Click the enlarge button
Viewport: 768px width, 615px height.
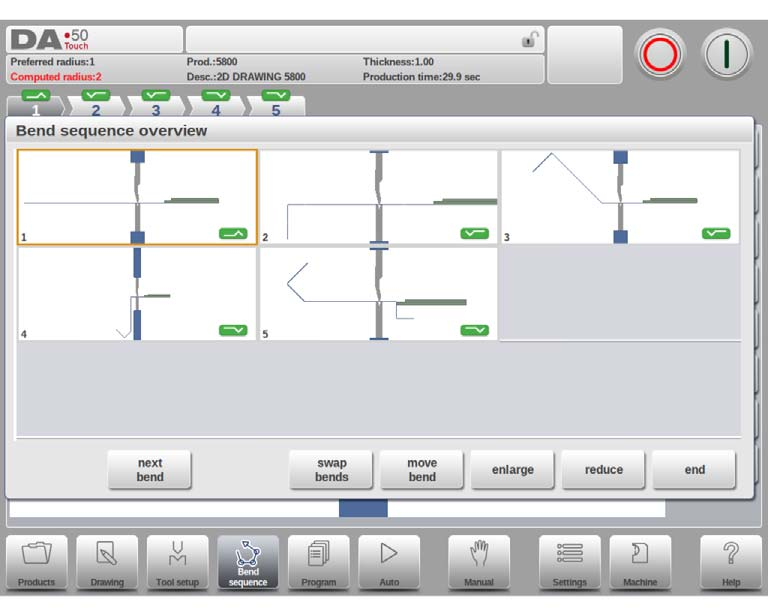(513, 470)
